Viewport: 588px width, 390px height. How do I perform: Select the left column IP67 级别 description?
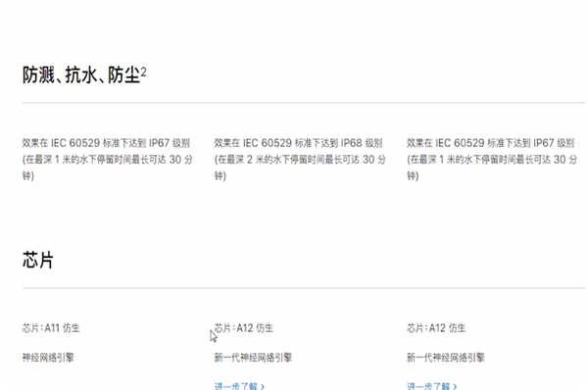(107, 160)
